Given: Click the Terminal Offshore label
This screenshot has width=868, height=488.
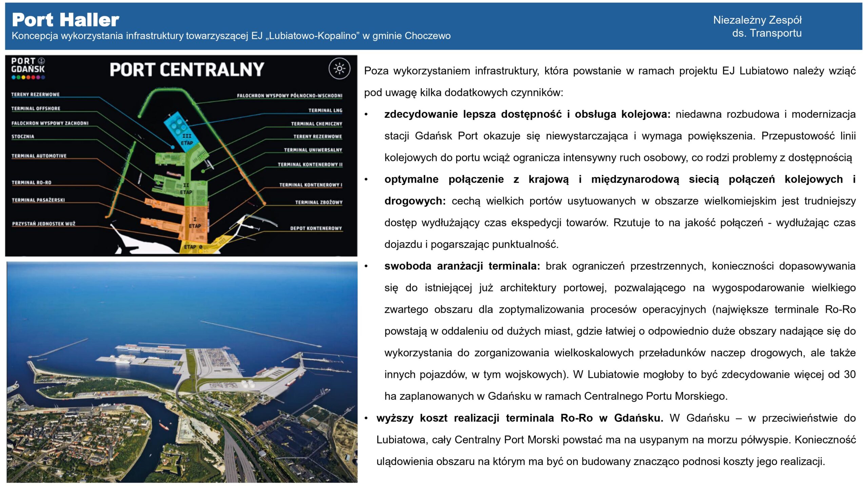Looking at the screenshot, I should (x=36, y=108).
